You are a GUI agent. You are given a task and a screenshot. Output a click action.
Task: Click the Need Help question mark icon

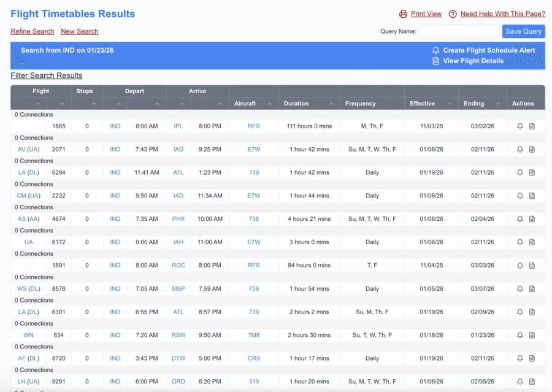452,13
